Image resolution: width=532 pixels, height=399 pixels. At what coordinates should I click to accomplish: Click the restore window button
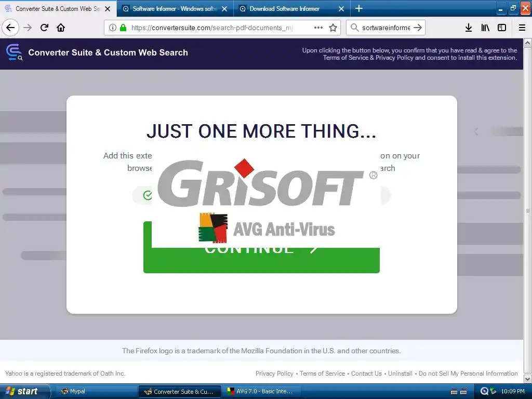click(x=513, y=8)
